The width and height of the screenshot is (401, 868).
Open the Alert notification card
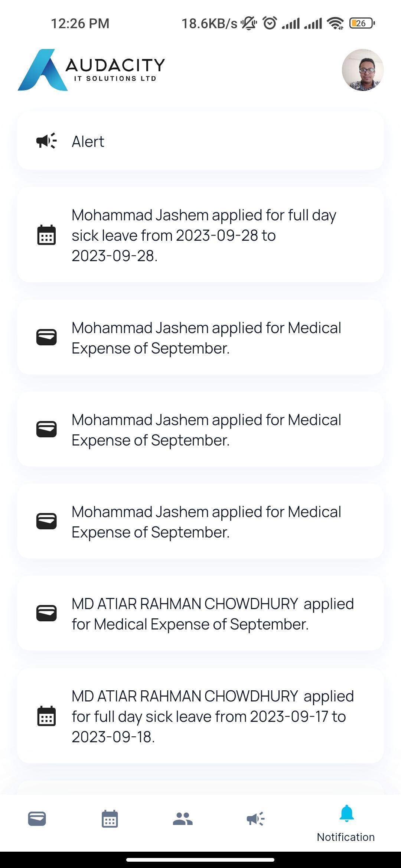200,141
